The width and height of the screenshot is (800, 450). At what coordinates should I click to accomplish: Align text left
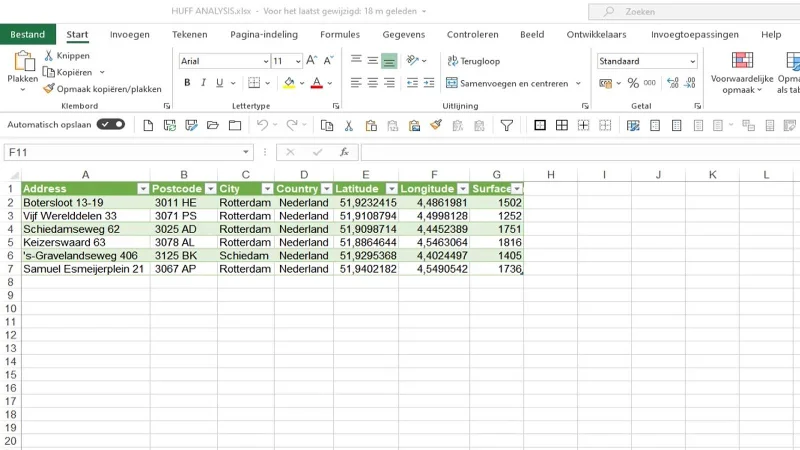coord(356,83)
